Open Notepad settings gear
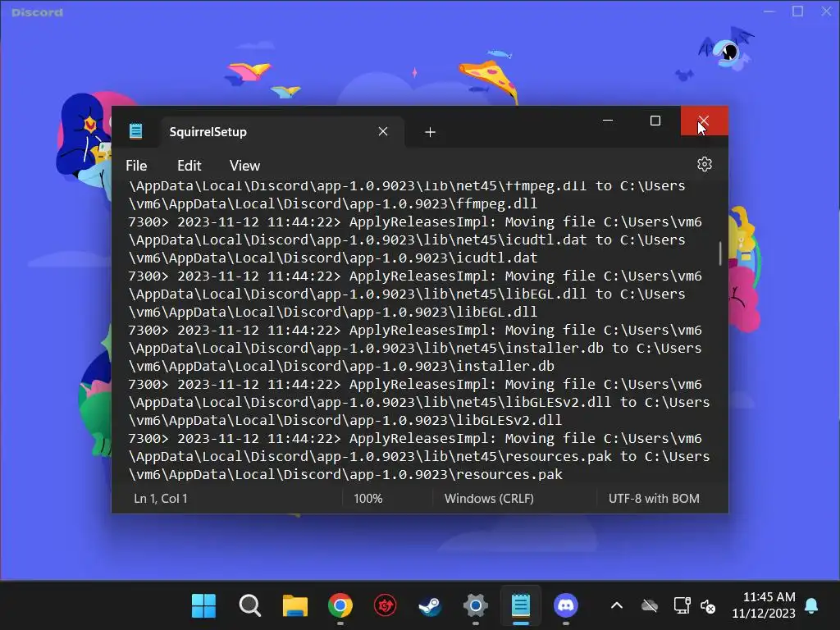 [x=704, y=164]
